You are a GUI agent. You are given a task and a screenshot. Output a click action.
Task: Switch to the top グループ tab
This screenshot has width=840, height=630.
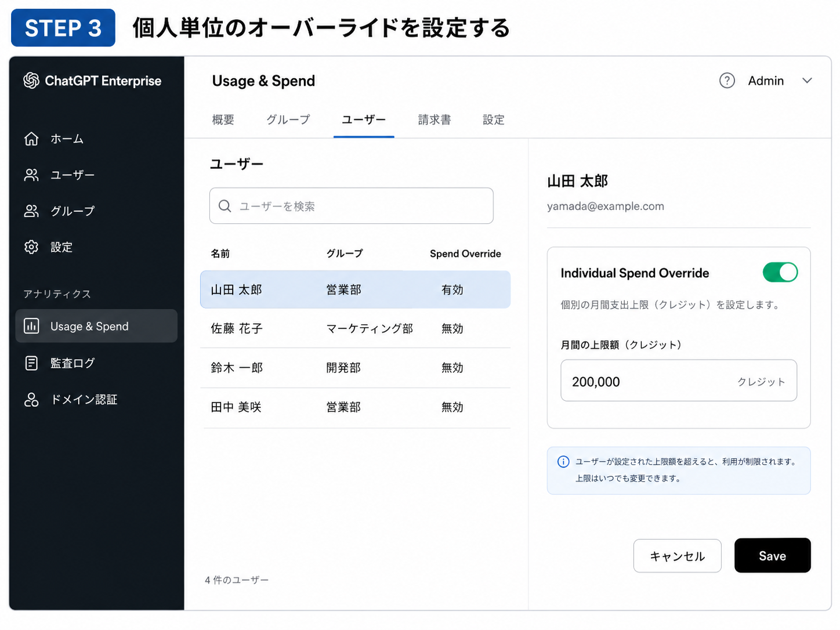[288, 120]
